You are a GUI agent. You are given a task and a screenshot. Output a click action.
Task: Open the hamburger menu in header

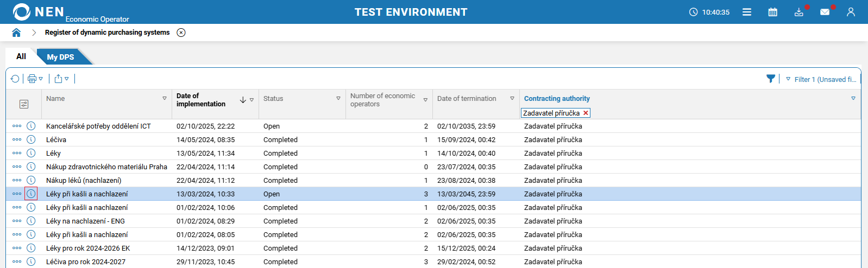click(x=747, y=12)
